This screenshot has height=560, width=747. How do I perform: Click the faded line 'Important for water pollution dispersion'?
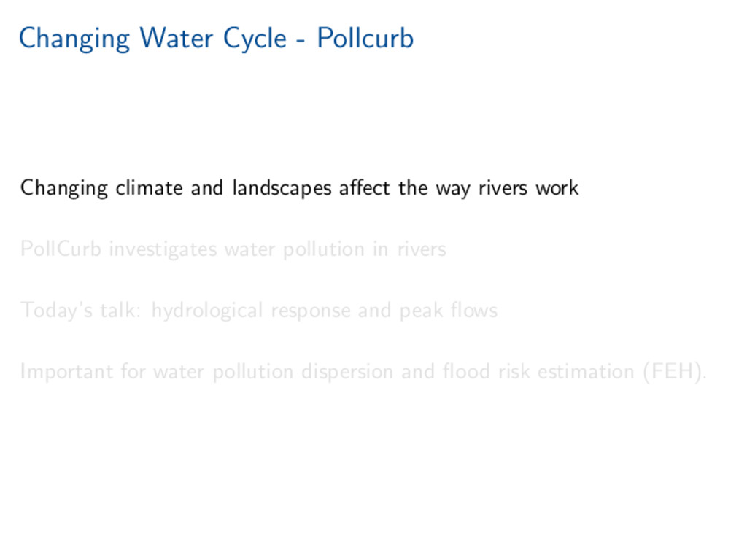coord(363,372)
